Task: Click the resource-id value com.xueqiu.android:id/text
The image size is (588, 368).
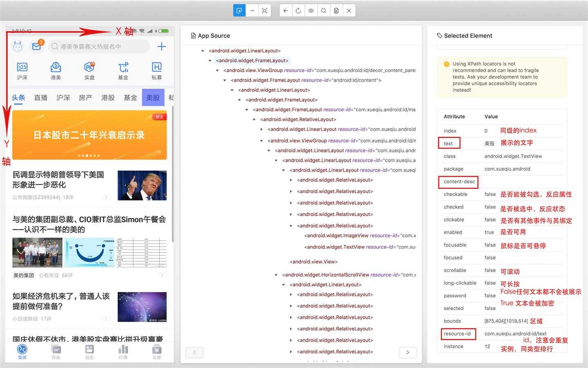Action: point(515,334)
